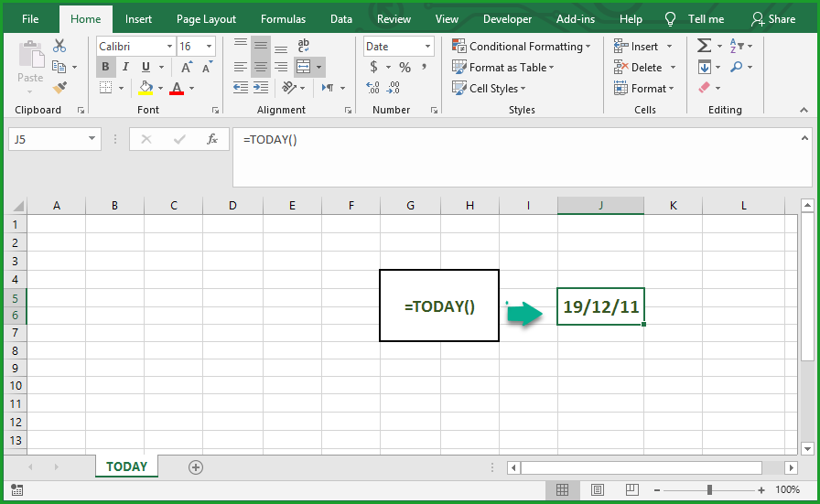820x504 pixels.
Task: Click Decrease Indent icon
Action: point(241,88)
